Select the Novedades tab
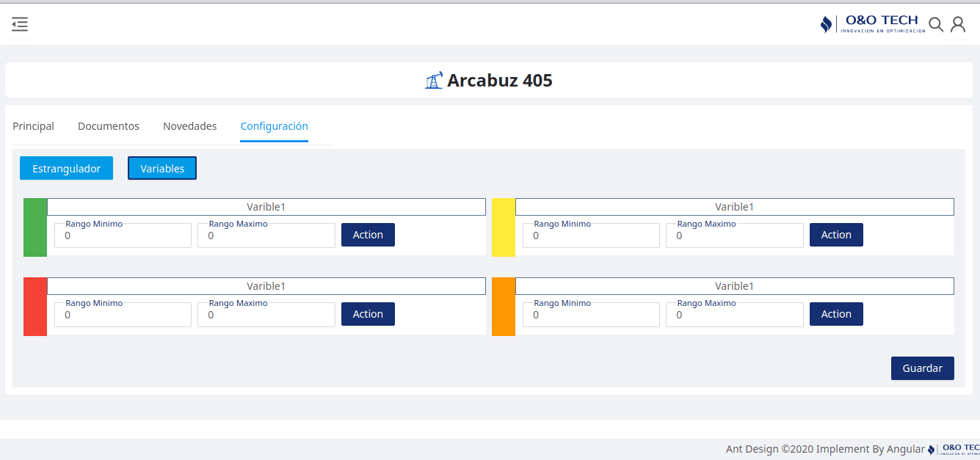The width and height of the screenshot is (980, 460). (190, 126)
